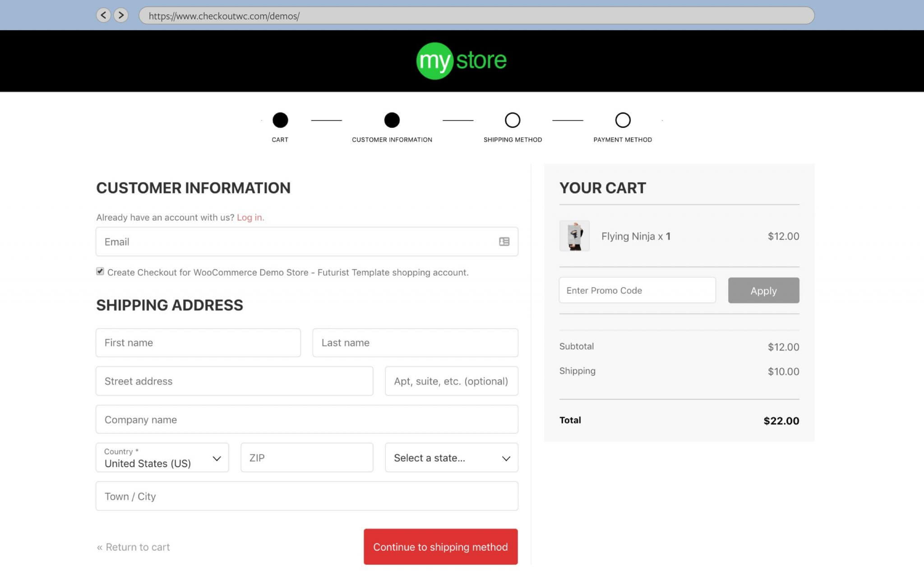Click the forward navigation arrow icon
924x585 pixels.
pyautogui.click(x=121, y=15)
